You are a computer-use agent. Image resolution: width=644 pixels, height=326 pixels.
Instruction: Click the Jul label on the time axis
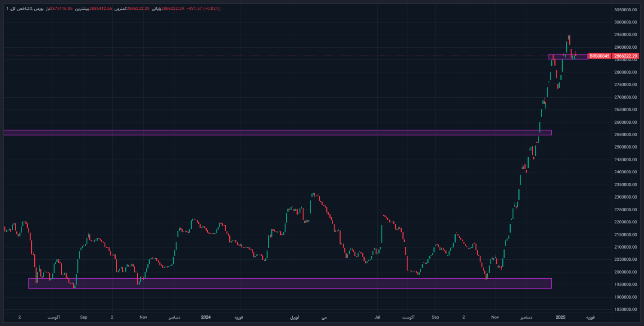[378, 317]
